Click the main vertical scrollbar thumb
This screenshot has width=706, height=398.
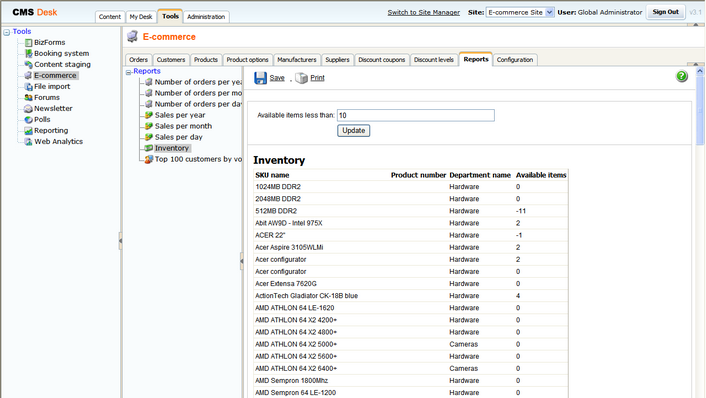[x=700, y=110]
